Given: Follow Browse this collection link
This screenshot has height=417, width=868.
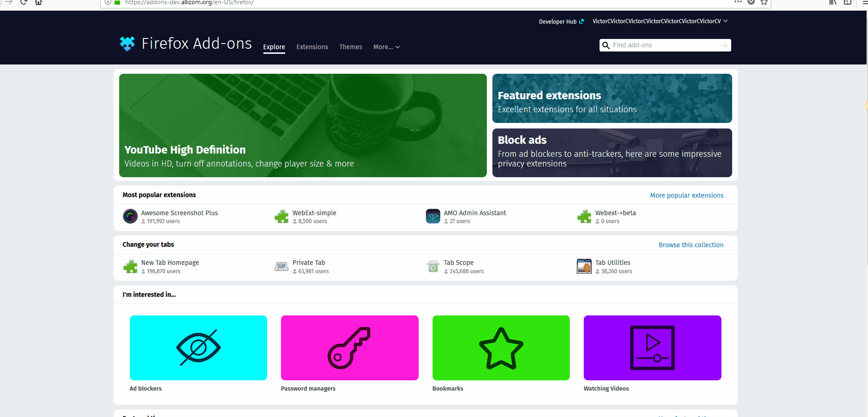Looking at the screenshot, I should click(x=691, y=245).
